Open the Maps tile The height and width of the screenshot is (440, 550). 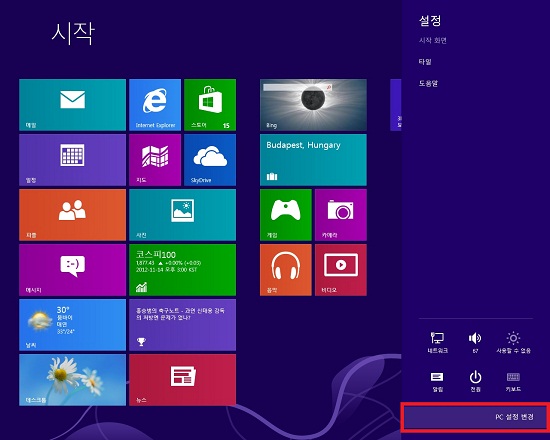(x=155, y=160)
